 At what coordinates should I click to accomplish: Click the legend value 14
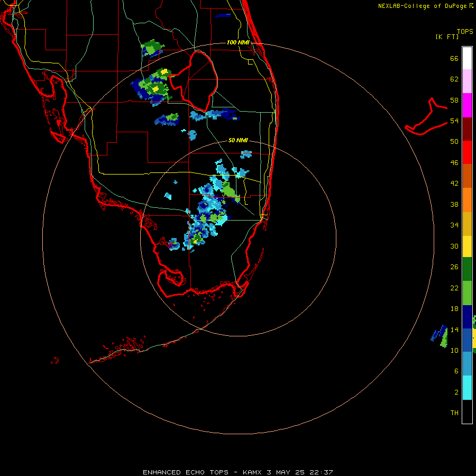pos(454,329)
